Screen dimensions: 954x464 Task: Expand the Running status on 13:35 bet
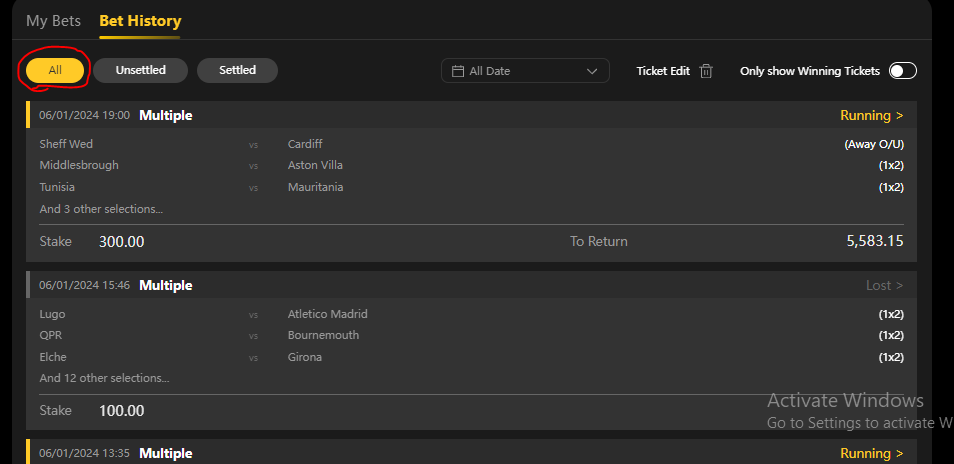coord(871,453)
